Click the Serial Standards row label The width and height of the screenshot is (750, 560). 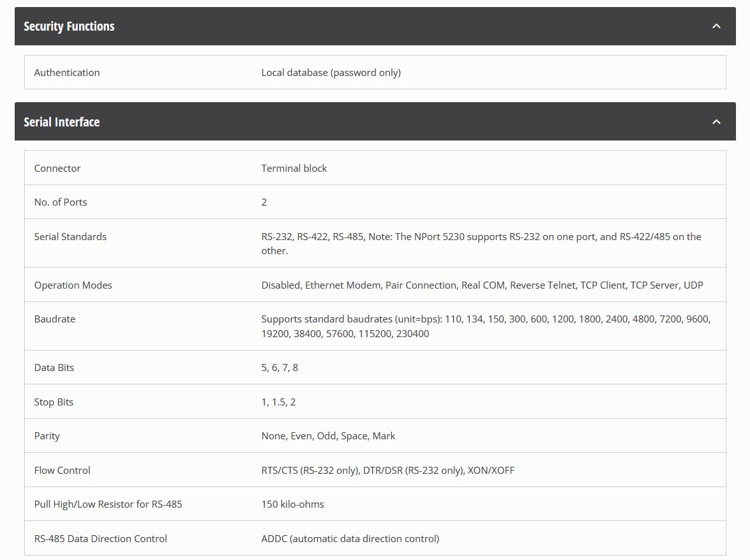click(70, 236)
